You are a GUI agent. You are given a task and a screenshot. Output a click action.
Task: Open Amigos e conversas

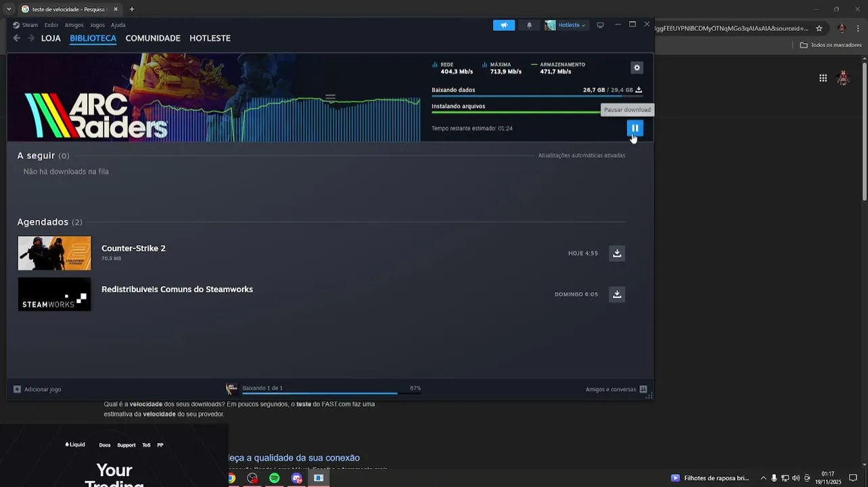tap(616, 390)
